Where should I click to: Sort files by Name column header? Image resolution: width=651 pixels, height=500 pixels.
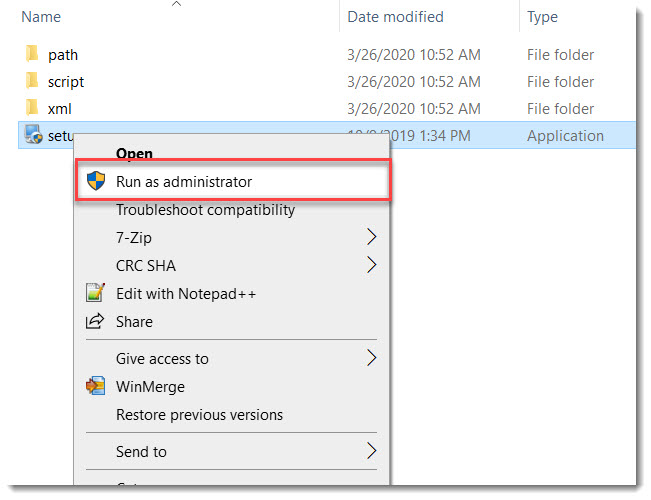pyautogui.click(x=41, y=17)
